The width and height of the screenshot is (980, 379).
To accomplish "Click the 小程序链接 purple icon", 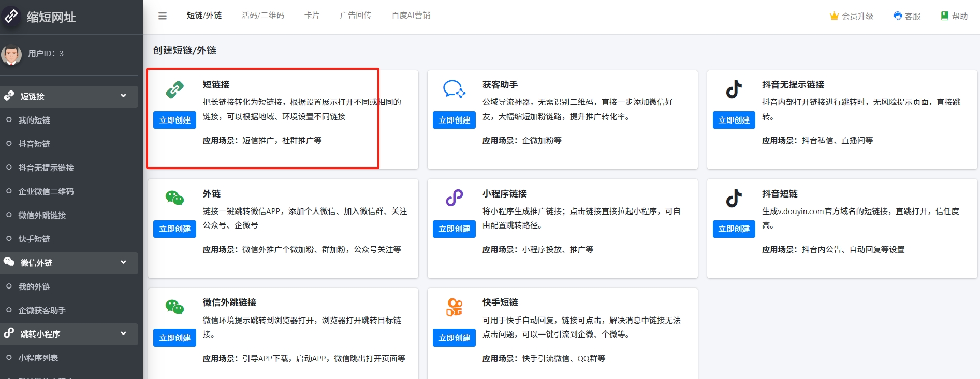I will click(x=454, y=198).
